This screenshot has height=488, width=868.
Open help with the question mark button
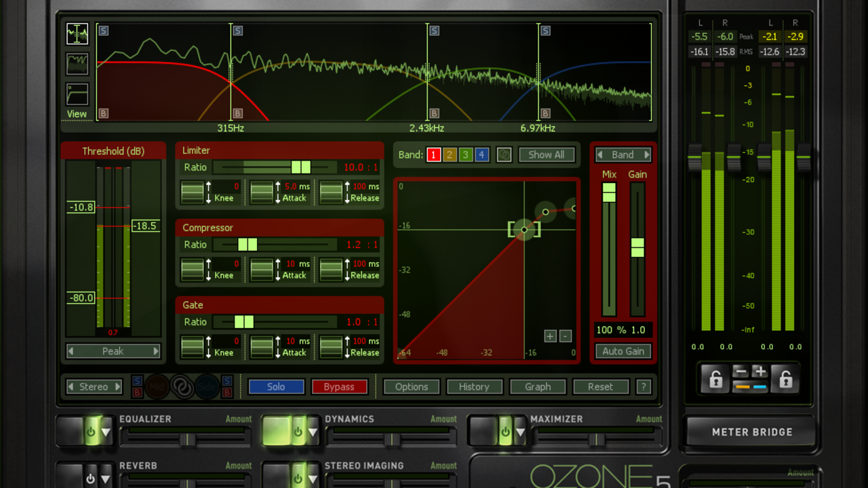pos(644,387)
